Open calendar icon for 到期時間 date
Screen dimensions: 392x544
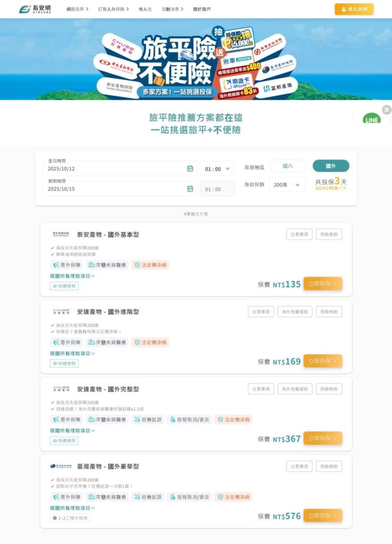(x=190, y=189)
